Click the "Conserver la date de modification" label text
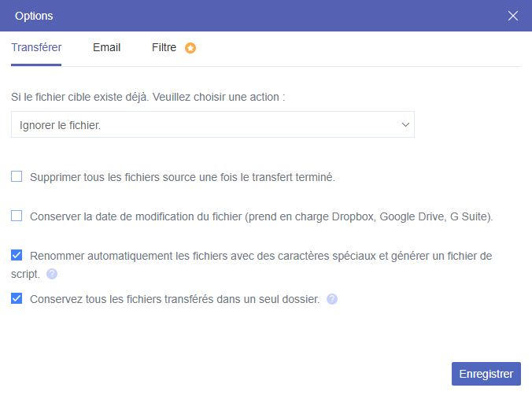 pos(261,216)
